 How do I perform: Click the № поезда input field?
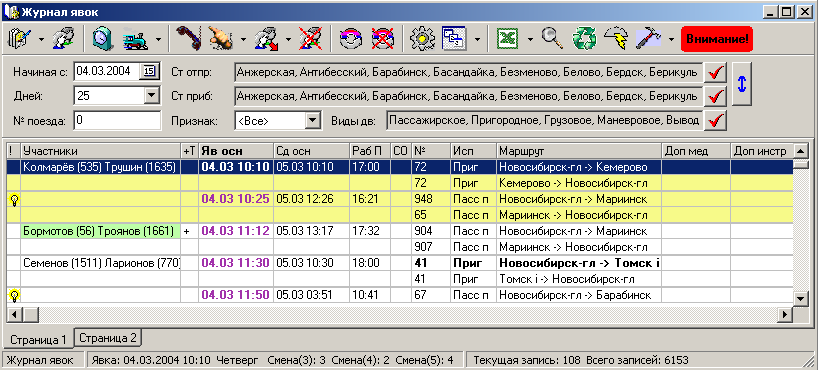click(x=117, y=121)
